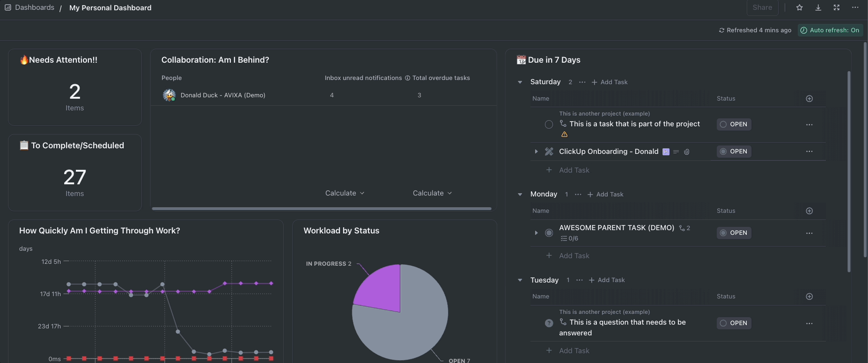Enter full screen mode with the expand icon
The width and height of the screenshot is (868, 363).
click(837, 7)
